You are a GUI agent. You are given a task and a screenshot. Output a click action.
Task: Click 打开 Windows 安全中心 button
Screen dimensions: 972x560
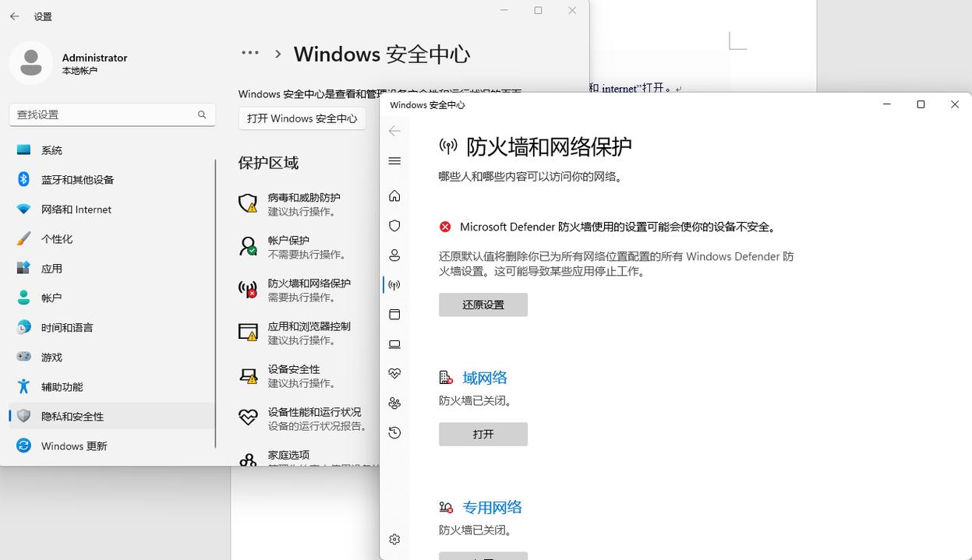(302, 118)
